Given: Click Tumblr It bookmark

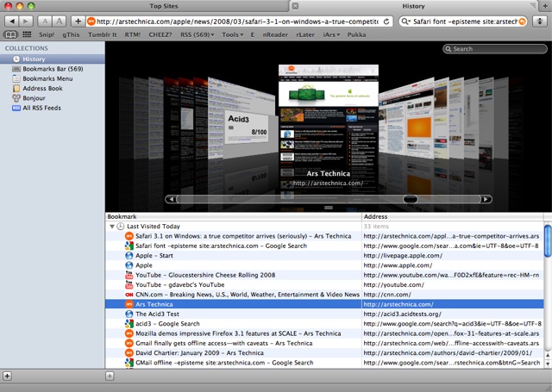Looking at the screenshot, I should pyautogui.click(x=102, y=34).
